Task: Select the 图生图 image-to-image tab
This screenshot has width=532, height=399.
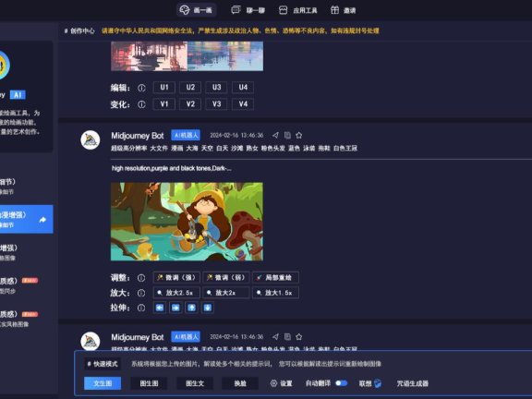Action: pos(149,383)
